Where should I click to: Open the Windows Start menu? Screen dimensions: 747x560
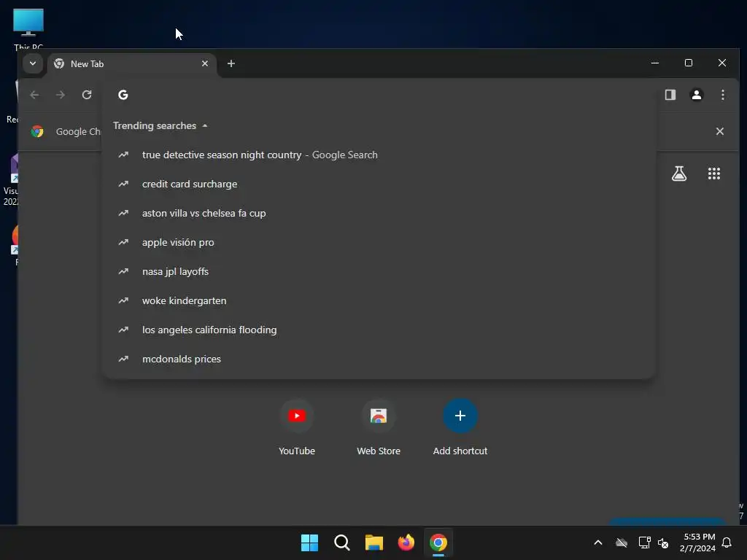309,542
